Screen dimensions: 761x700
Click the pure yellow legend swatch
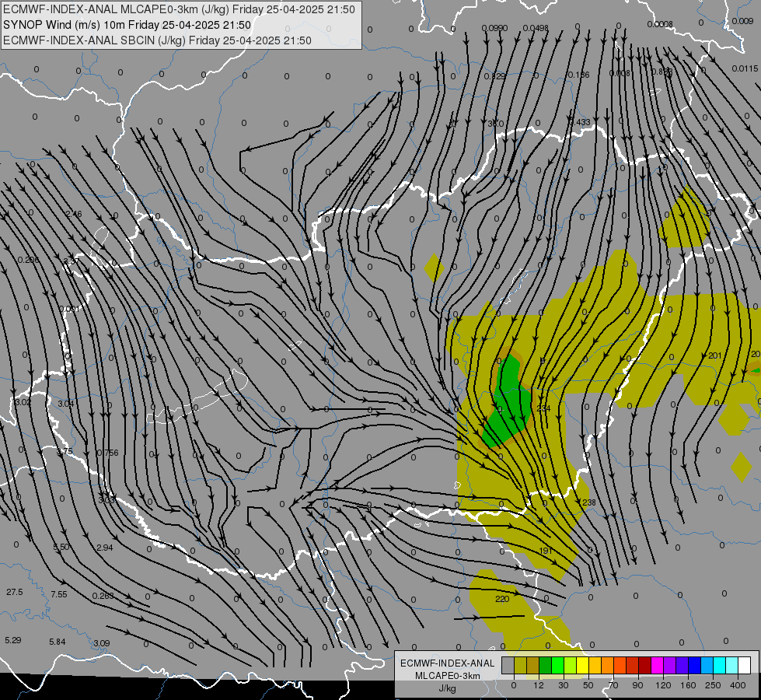583,665
